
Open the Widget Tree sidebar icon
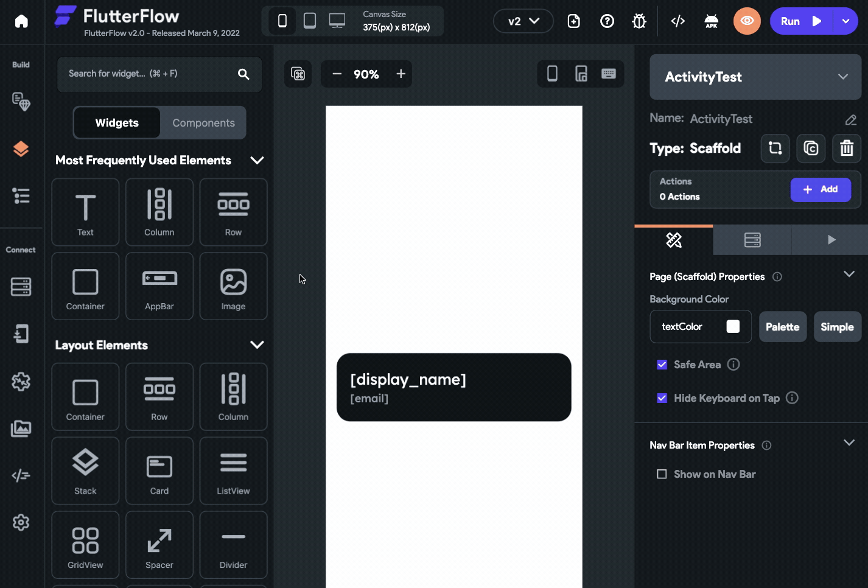pos(21,195)
